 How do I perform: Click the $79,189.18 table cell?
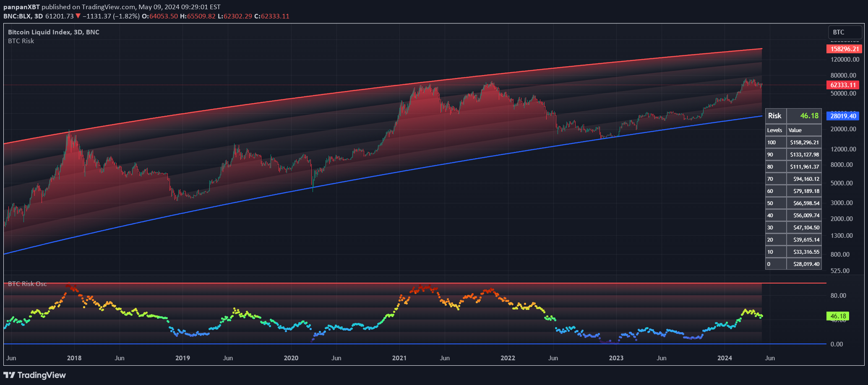coord(804,191)
